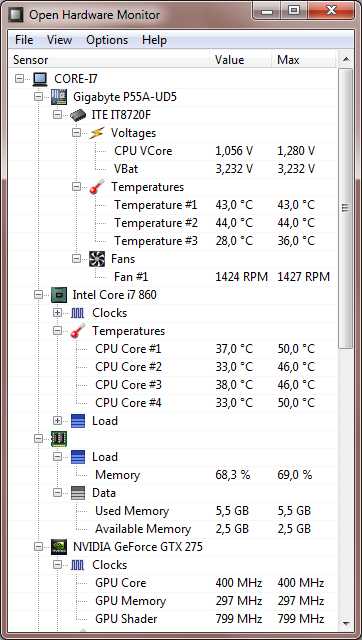Viewport: 362px width, 640px height.
Task: Expand the Load node under Intel Core i7
Action: (x=58, y=421)
